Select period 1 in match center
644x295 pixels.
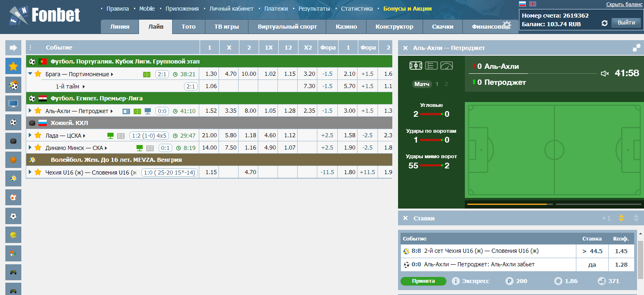[437, 84]
